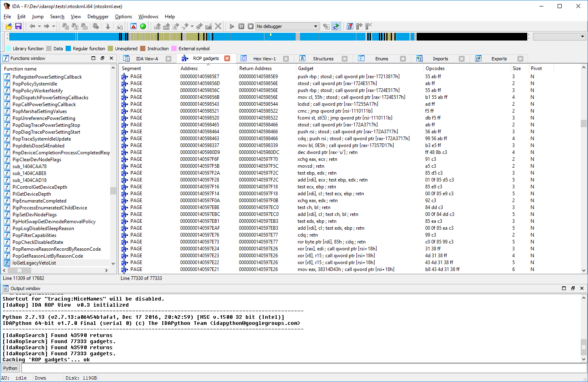This screenshot has height=382, width=588.
Task: Sort by the Segment column header
Action: tap(149, 68)
